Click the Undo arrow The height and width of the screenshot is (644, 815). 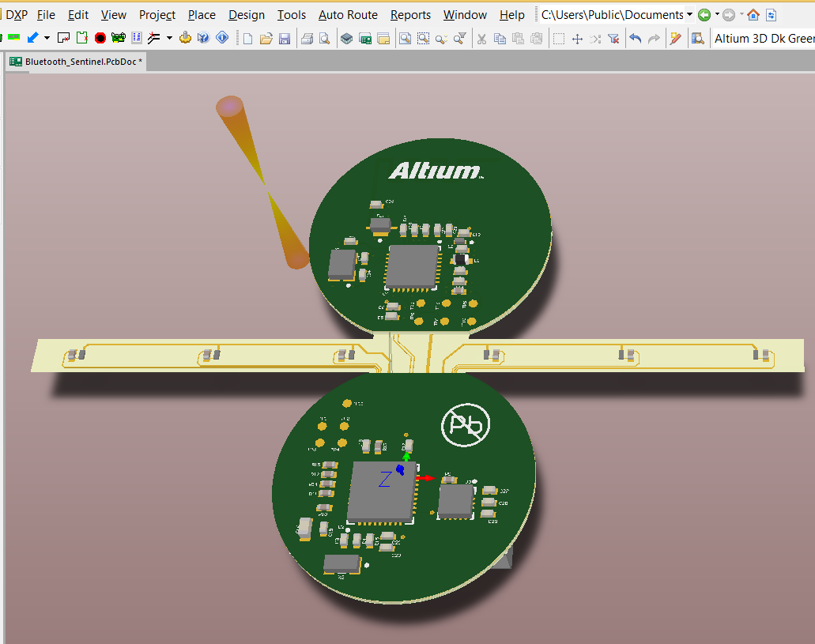point(635,38)
